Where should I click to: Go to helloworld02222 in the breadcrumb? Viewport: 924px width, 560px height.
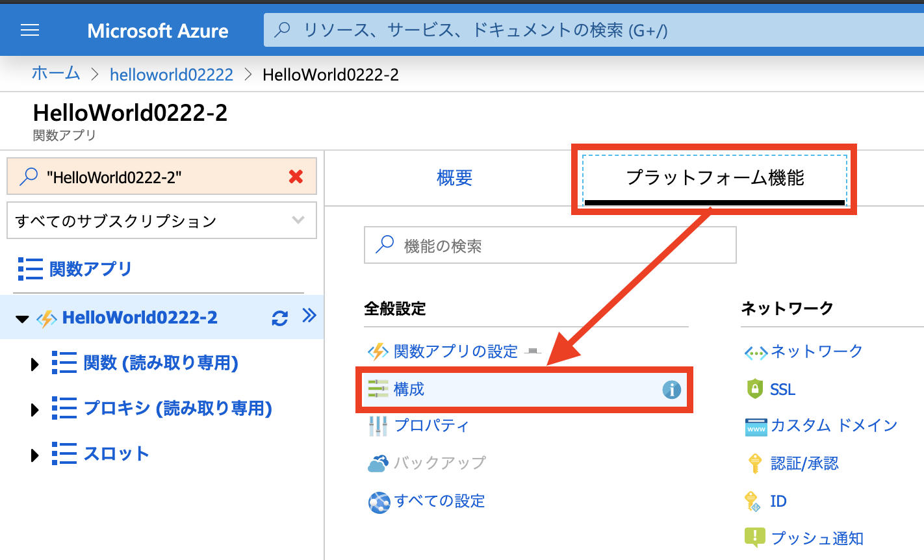click(x=171, y=75)
